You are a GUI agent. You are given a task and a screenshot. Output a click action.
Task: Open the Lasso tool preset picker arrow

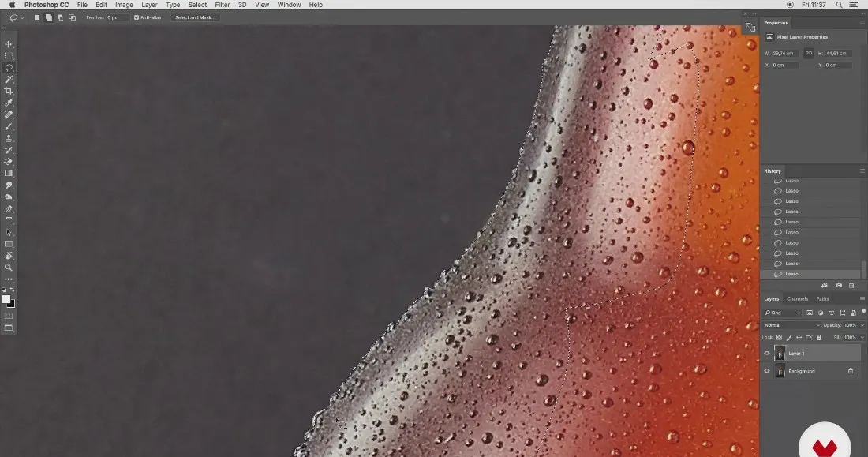(x=22, y=17)
